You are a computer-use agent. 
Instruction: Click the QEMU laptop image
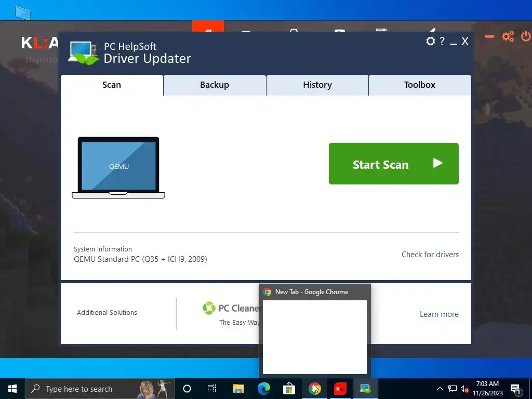coord(118,168)
